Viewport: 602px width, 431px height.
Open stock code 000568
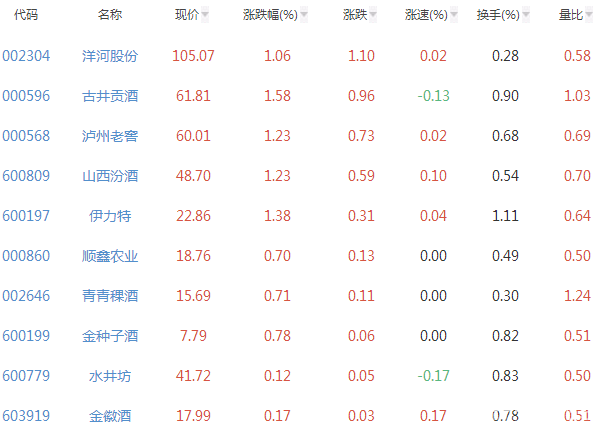click(x=26, y=136)
